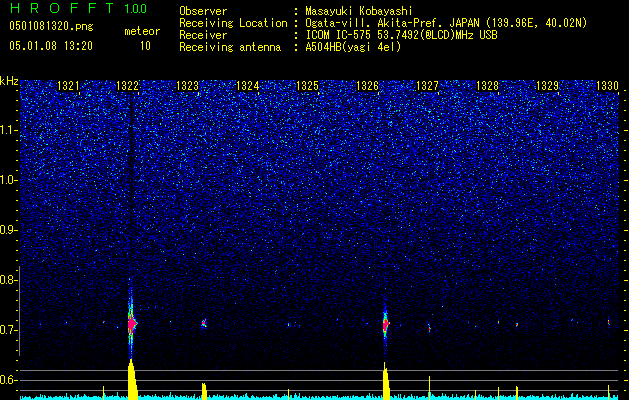Click the 1324 time marker label
This screenshot has width=629, height=400.
248,86
